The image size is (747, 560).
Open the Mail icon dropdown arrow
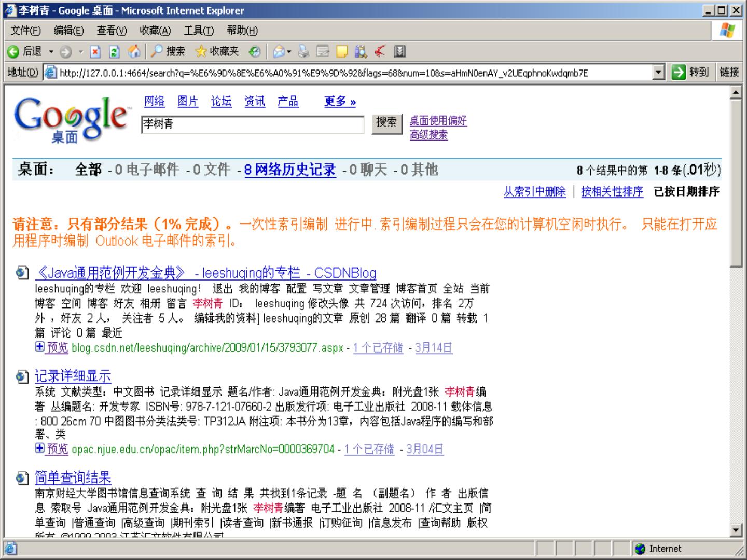click(x=289, y=51)
